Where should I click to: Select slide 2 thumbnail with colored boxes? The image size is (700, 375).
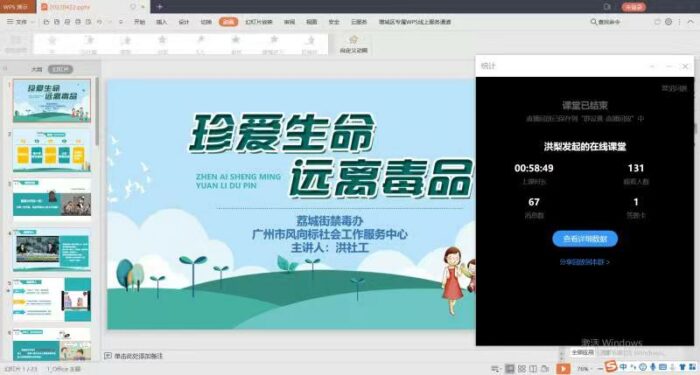(x=52, y=151)
